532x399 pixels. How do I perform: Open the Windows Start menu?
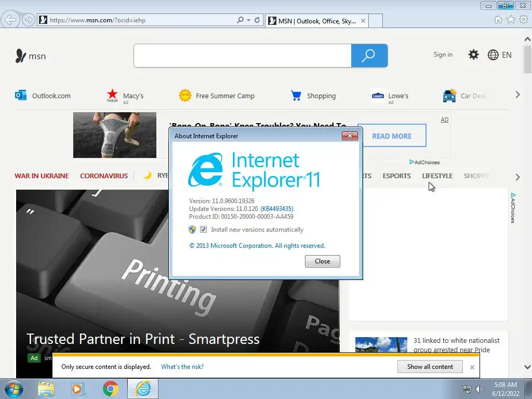[14, 389]
